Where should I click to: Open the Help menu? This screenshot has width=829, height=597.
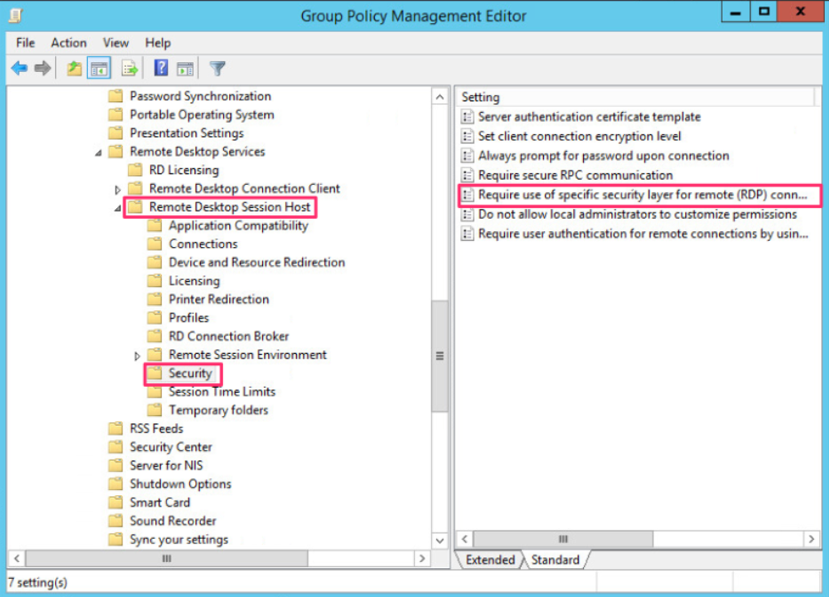(158, 43)
